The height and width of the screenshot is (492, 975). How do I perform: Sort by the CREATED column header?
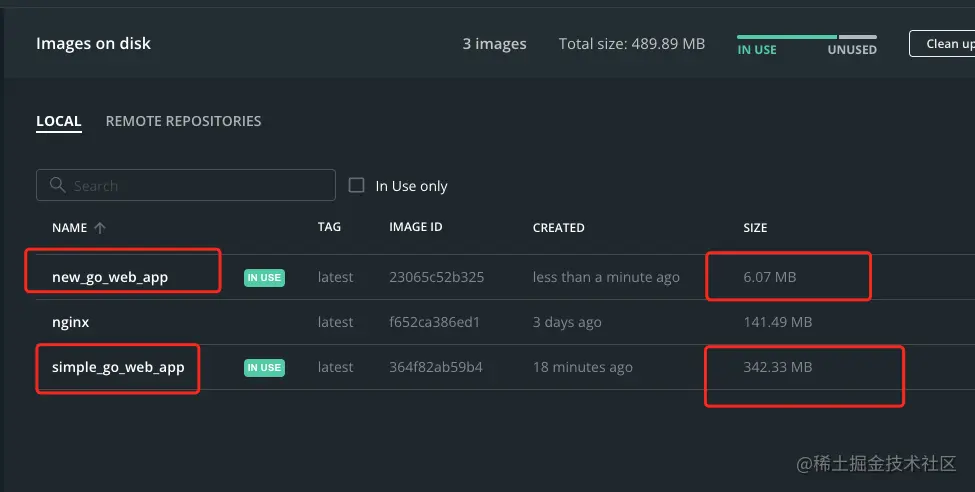click(x=558, y=228)
